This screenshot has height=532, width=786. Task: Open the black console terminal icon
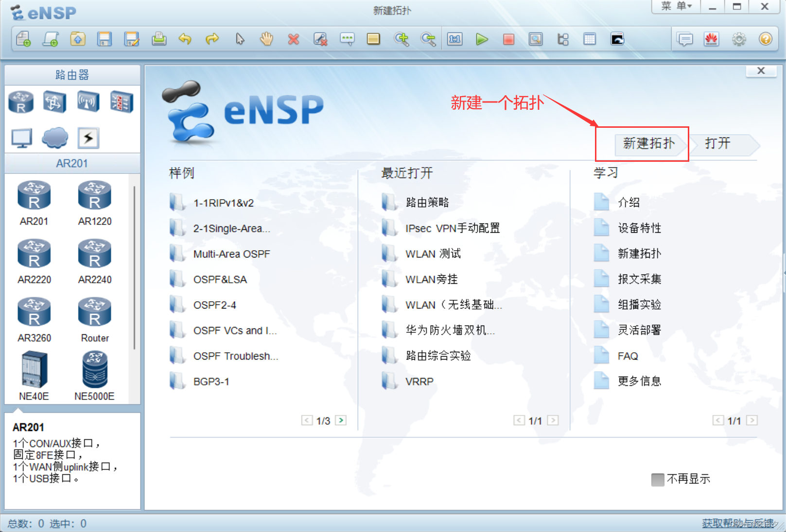[617, 39]
